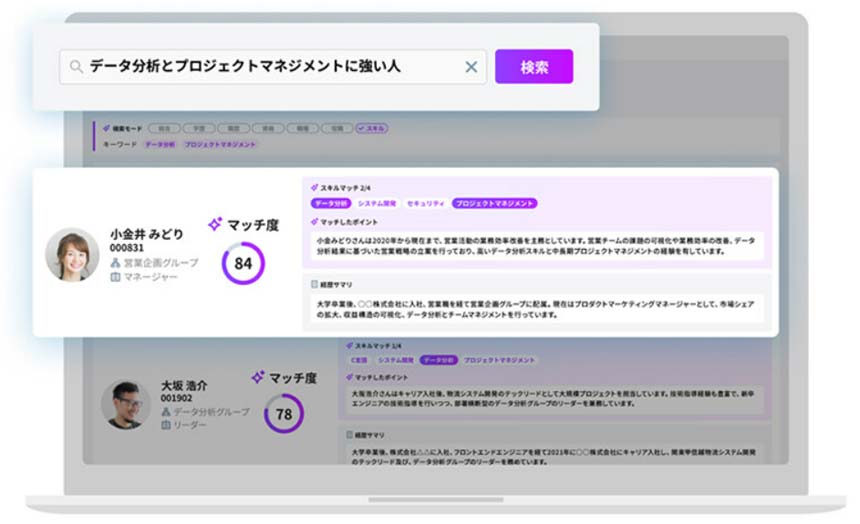Screen dimensions: 860x524
Task: Clear the search query with the X icon
Action: 471,67
